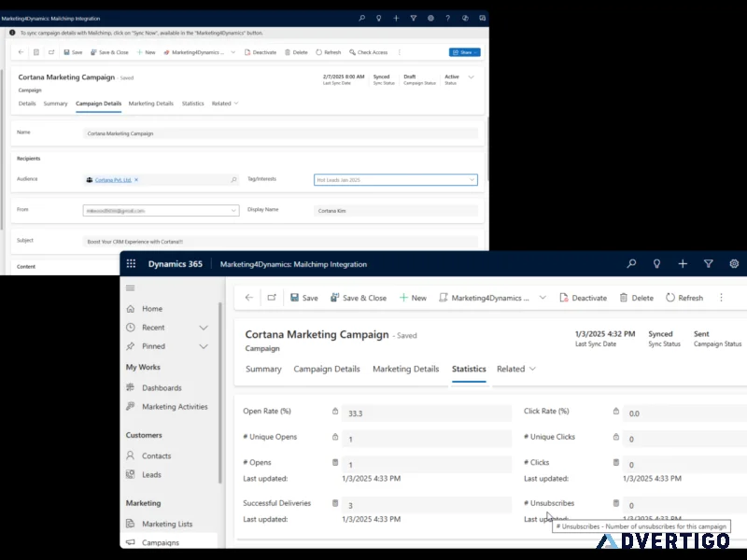Open Marketing Details tab in back window
The height and width of the screenshot is (560, 747).
[x=151, y=104]
